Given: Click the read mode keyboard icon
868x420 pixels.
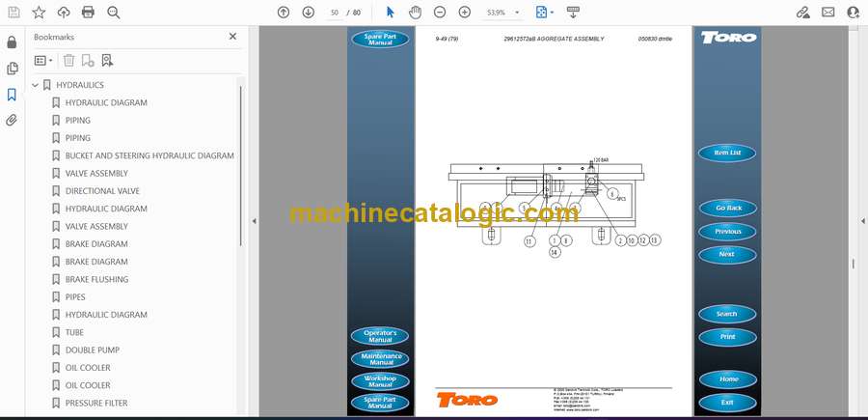Looking at the screenshot, I should 574,13.
